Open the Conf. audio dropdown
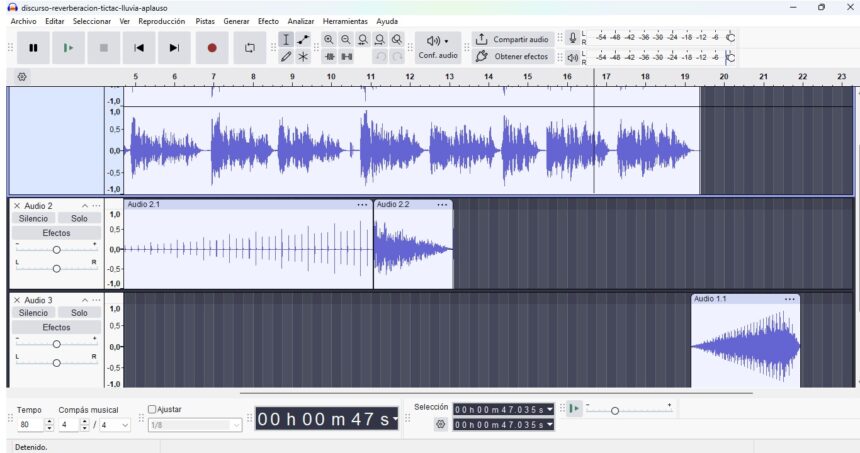 point(437,47)
